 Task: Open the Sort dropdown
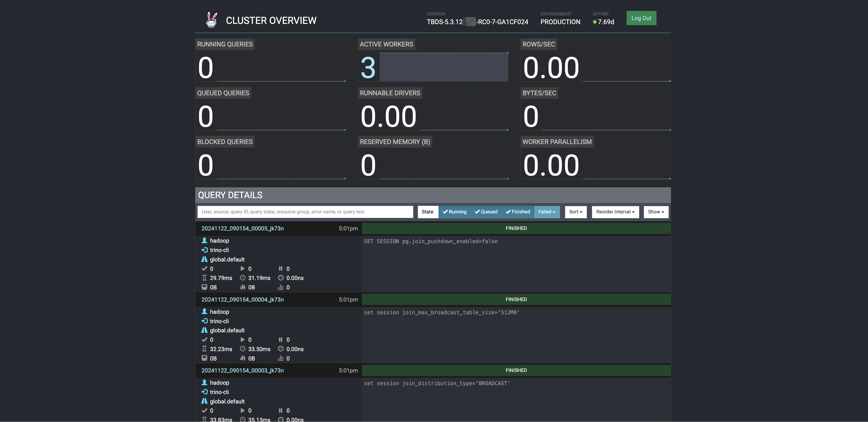click(575, 212)
